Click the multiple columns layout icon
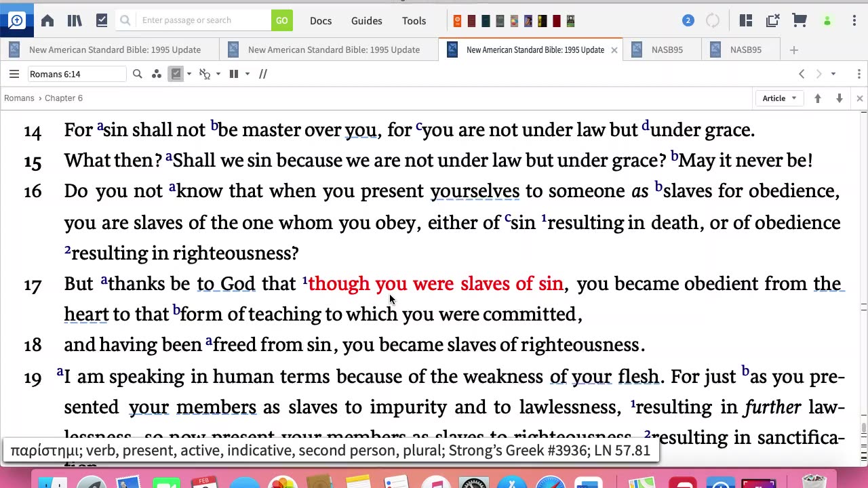The image size is (868, 488). (234, 74)
